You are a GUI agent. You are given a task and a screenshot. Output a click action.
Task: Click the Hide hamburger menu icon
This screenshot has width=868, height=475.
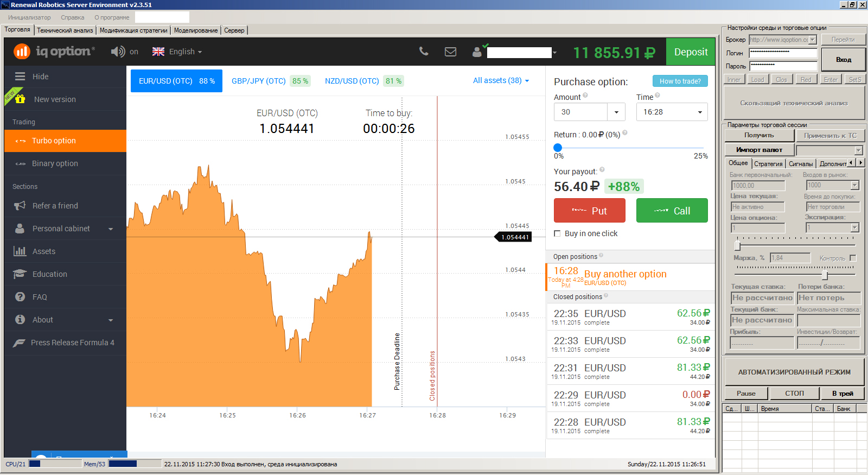(x=20, y=77)
